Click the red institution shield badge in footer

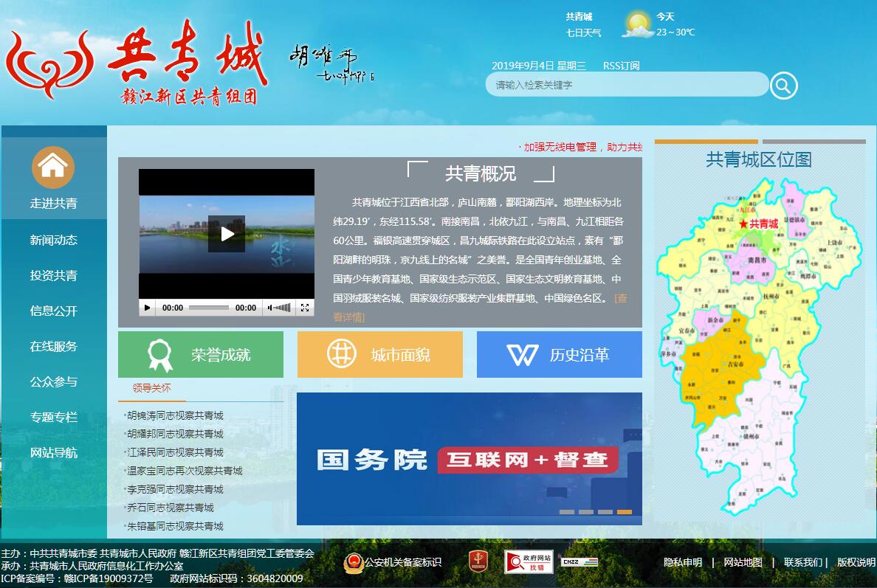click(x=478, y=562)
